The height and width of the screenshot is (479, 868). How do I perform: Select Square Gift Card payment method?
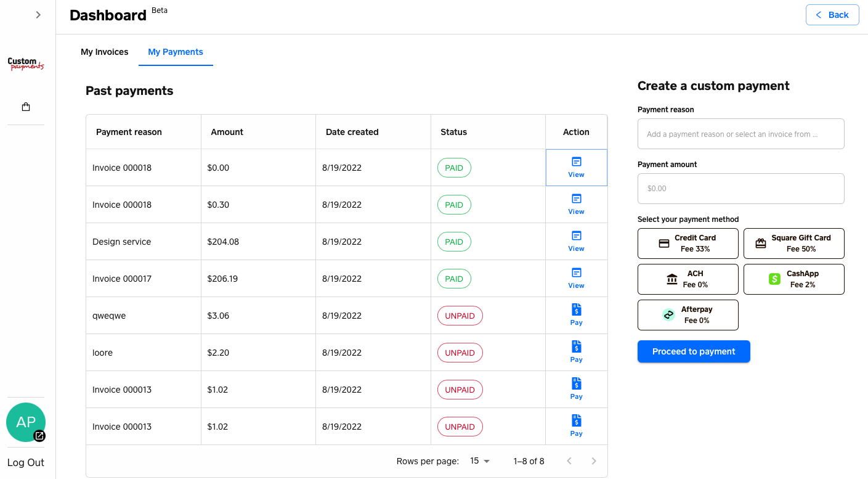coord(793,244)
